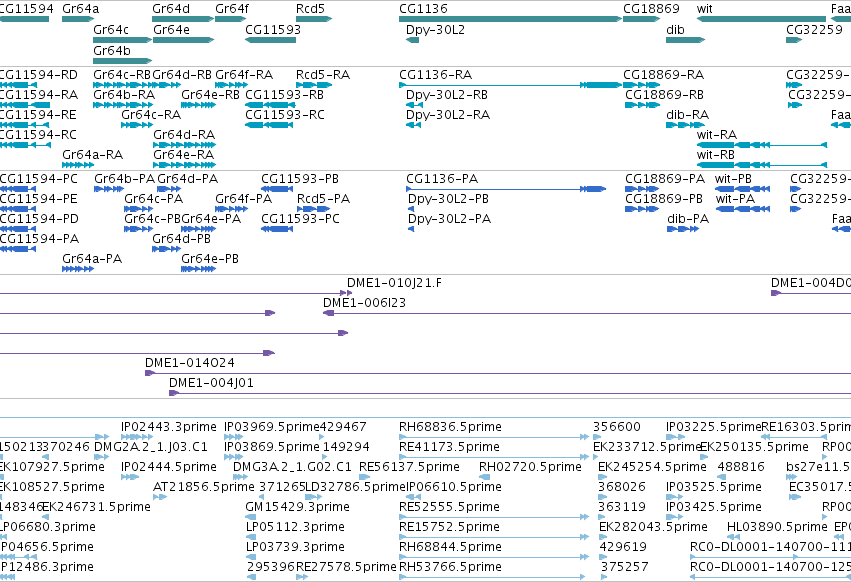851x582 pixels.
Task: Click transcript Gr64f-RA
Action: (232, 85)
